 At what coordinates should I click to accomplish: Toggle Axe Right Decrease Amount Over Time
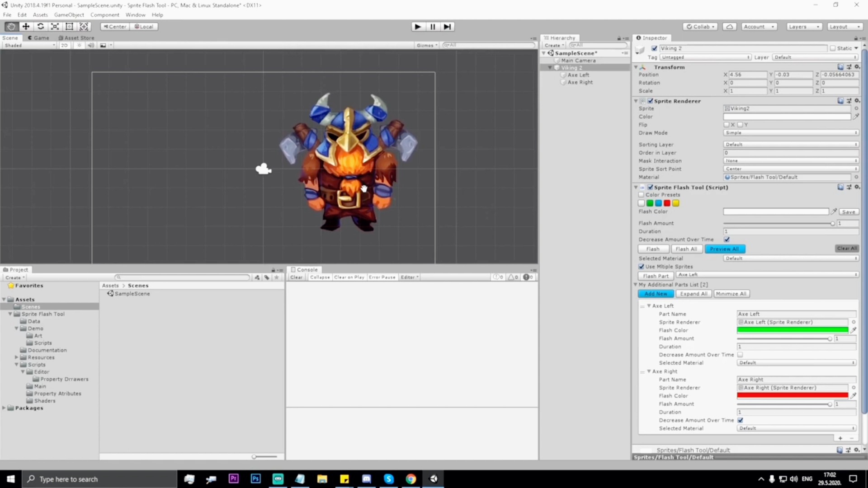point(740,420)
